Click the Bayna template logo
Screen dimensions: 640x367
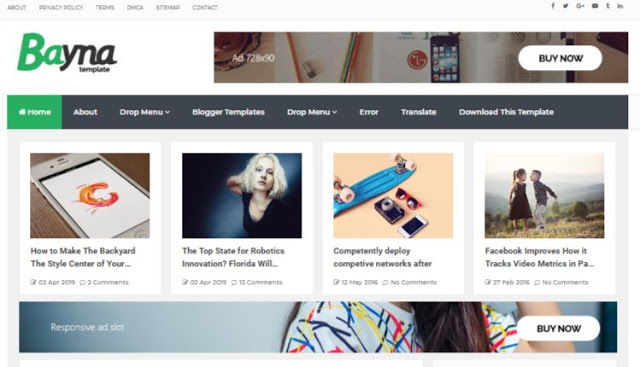[x=67, y=53]
